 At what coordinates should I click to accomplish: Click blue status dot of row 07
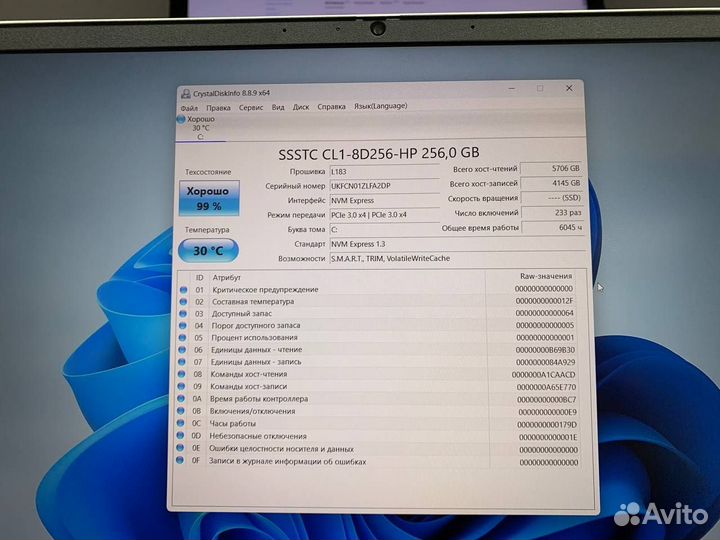tap(182, 362)
